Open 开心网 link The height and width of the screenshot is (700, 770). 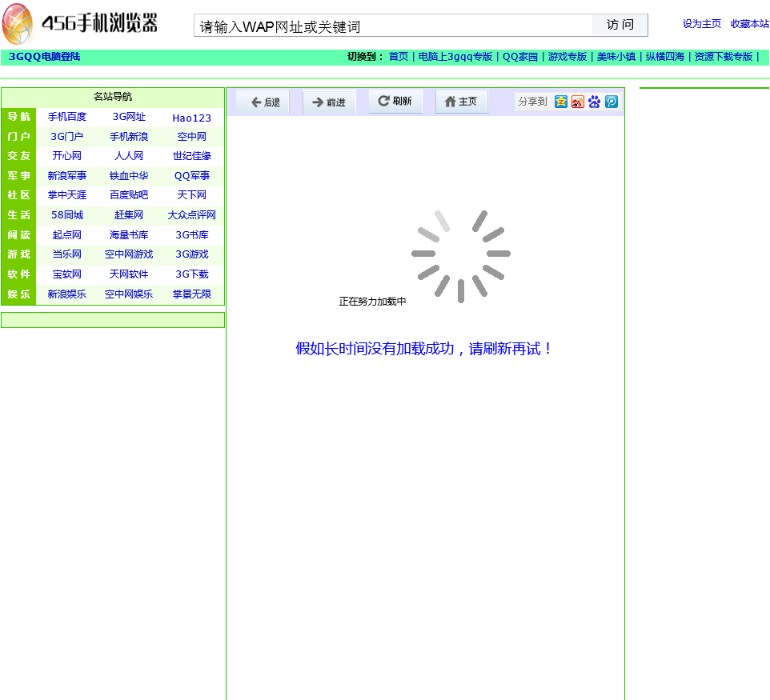click(x=66, y=156)
